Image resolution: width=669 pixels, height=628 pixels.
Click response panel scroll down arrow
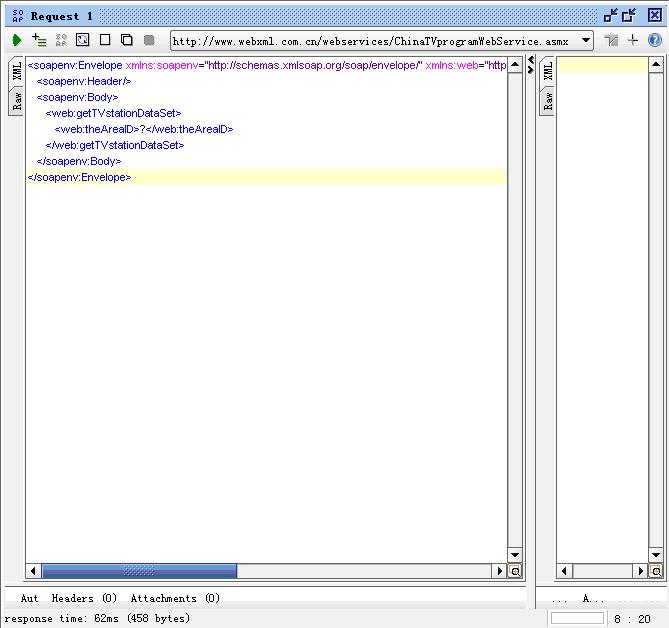pos(656,555)
